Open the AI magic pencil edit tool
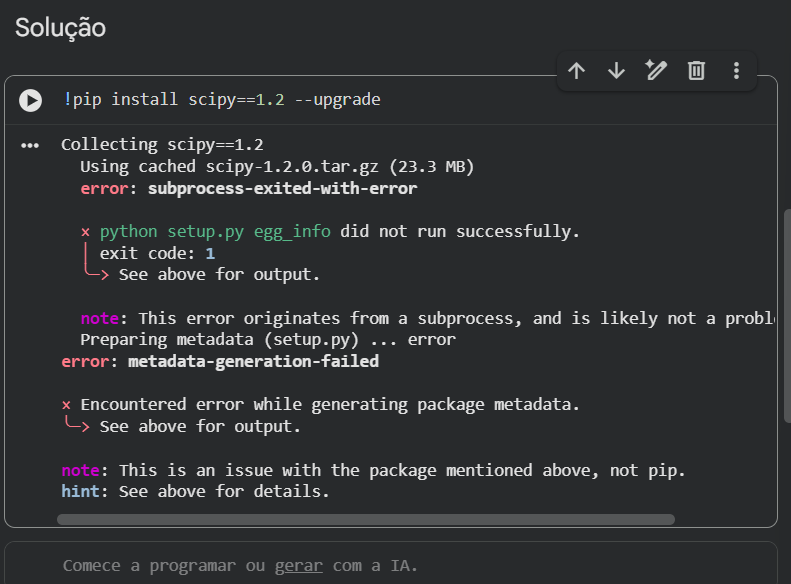 pos(656,70)
